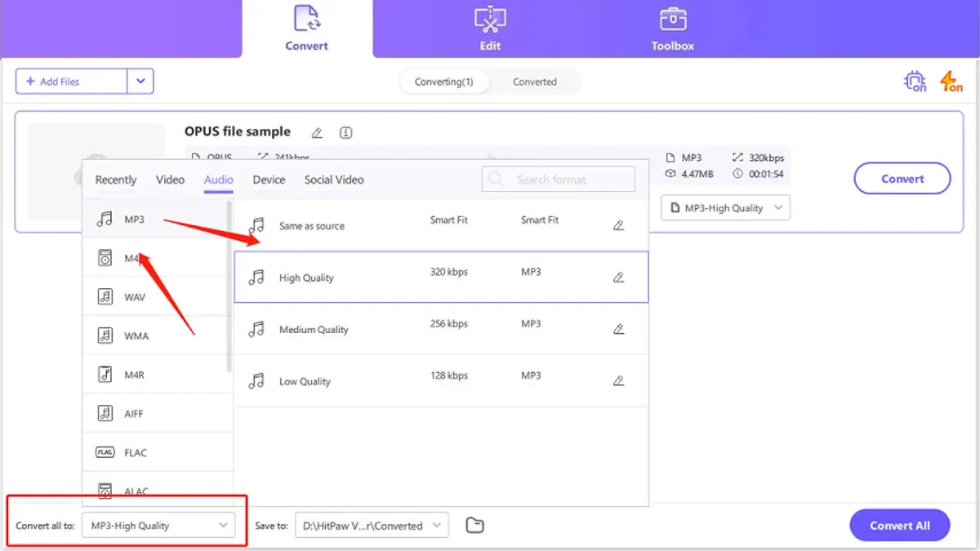Select the Audio format tab

pos(219,180)
